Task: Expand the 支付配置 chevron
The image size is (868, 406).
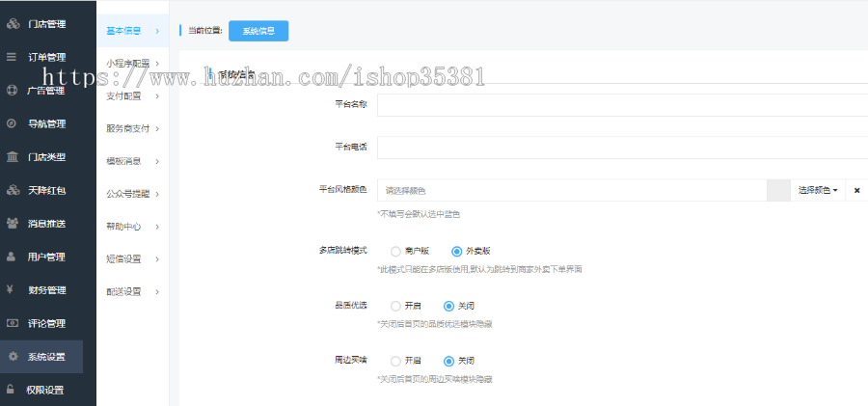Action: (x=158, y=96)
